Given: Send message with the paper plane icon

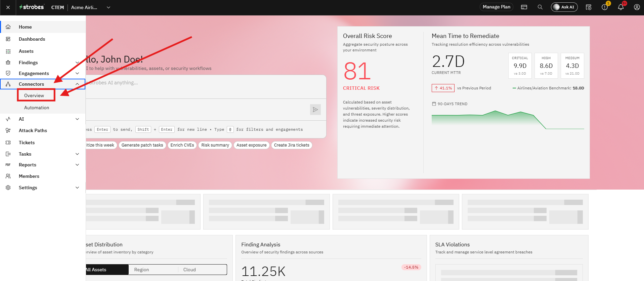Looking at the screenshot, I should [315, 110].
